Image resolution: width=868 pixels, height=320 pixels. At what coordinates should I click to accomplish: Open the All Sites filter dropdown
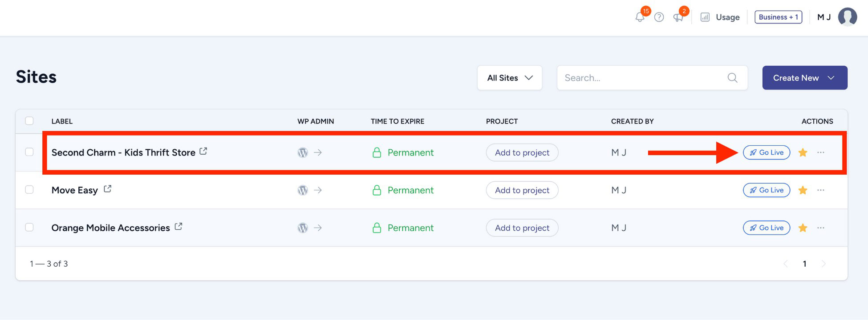click(509, 77)
